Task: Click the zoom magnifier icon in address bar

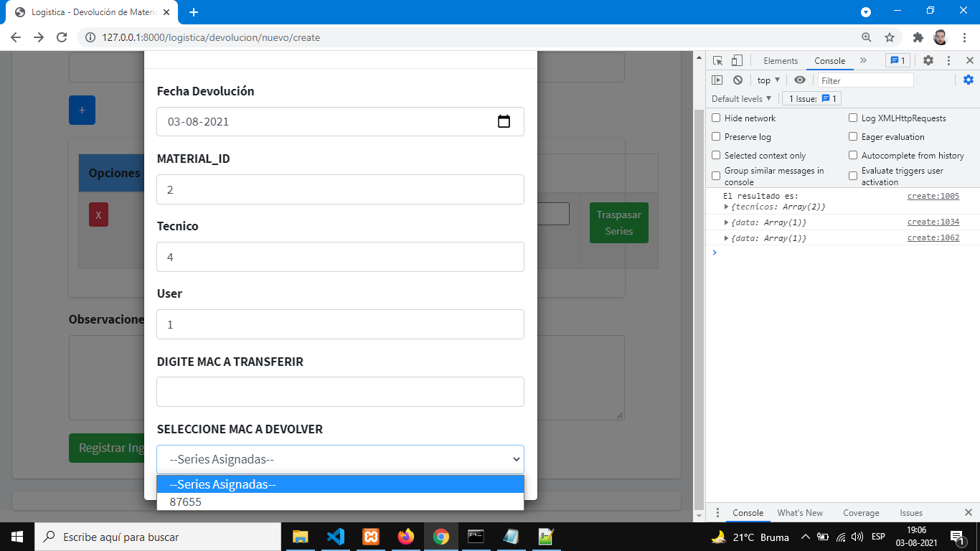Action: tap(867, 37)
